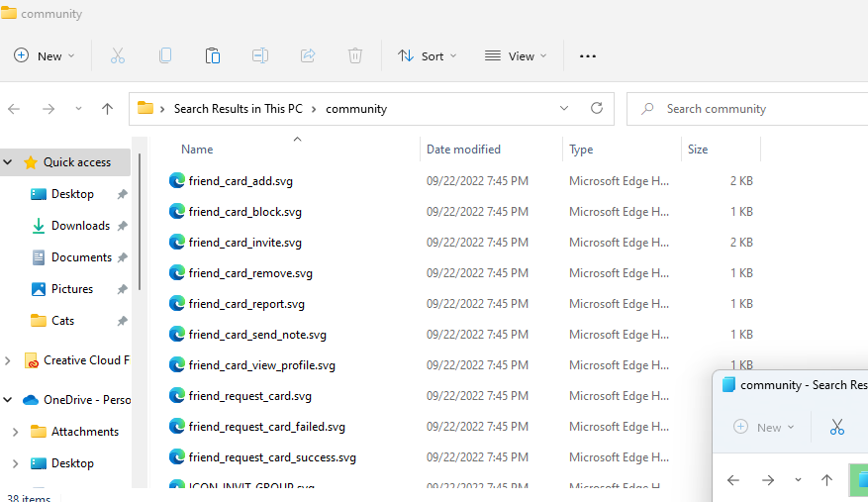Expand the OneDrive tree node
Image resolution: width=868 pixels, height=502 pixels.
(9, 400)
